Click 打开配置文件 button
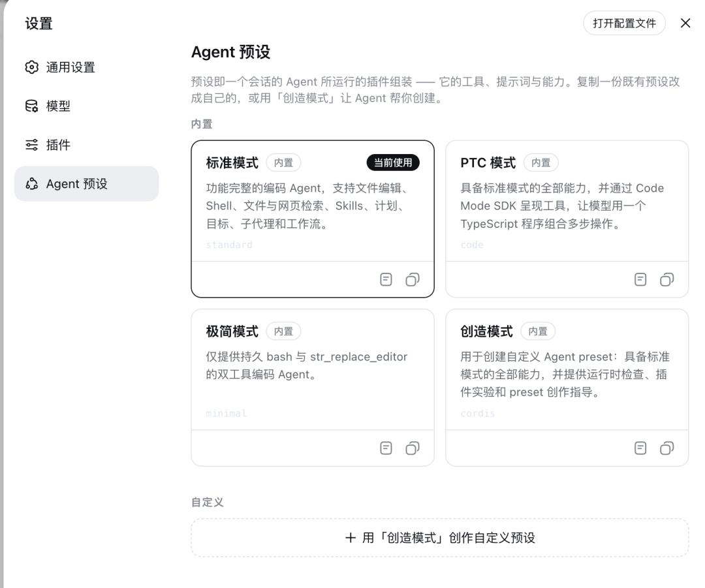705x588 pixels. (624, 23)
